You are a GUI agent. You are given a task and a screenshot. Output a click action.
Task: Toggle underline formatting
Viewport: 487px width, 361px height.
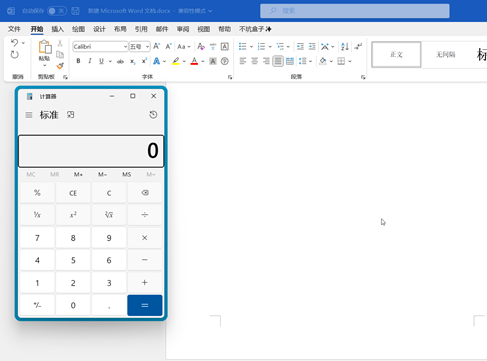(101, 61)
